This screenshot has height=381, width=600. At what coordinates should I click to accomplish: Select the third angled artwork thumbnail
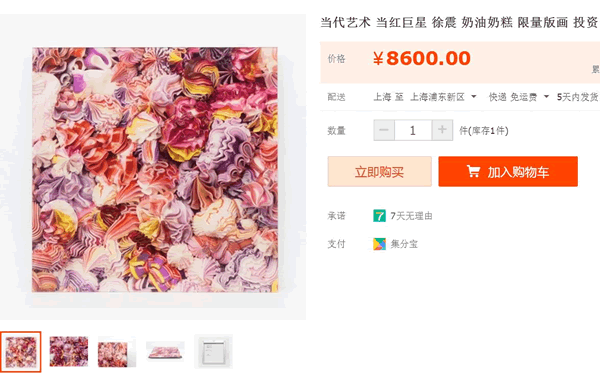pos(117,352)
